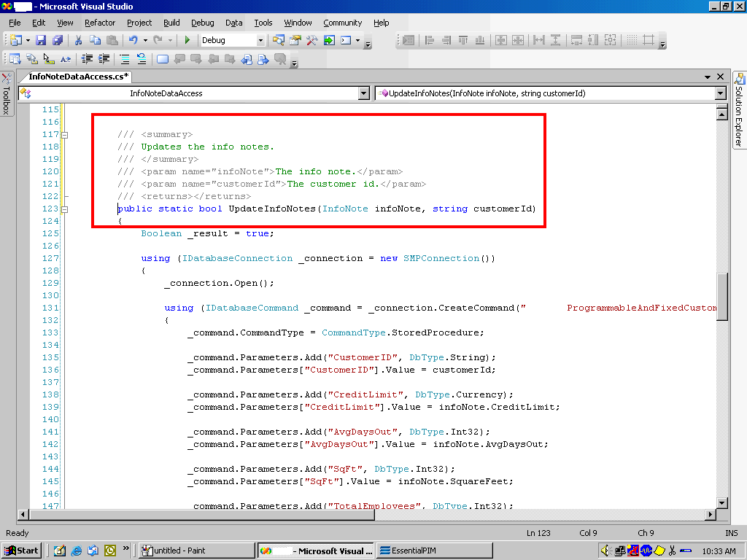Click the Windows Start button
This screenshot has width=747, height=560.
point(21,551)
